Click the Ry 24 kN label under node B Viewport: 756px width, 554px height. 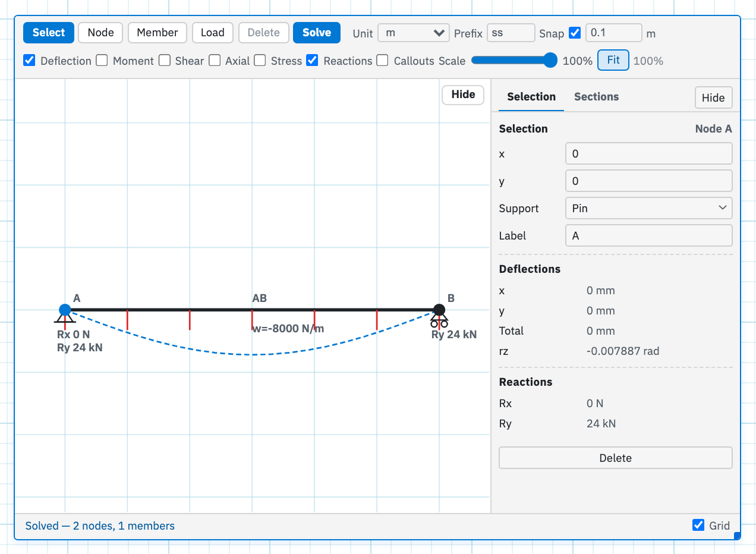point(454,335)
